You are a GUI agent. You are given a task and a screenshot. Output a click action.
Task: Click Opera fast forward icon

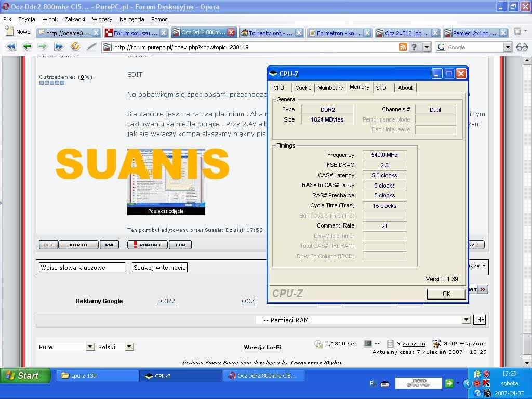point(59,46)
